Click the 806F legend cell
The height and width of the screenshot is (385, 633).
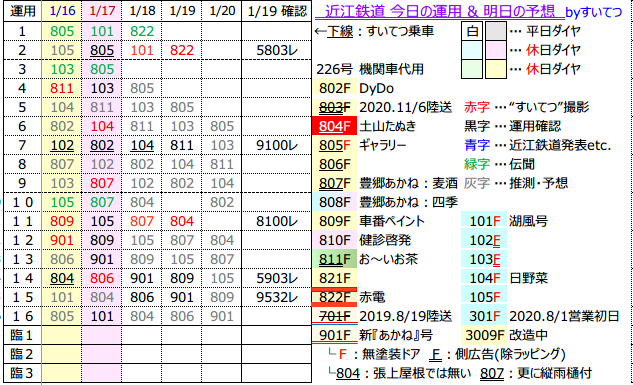(335, 164)
